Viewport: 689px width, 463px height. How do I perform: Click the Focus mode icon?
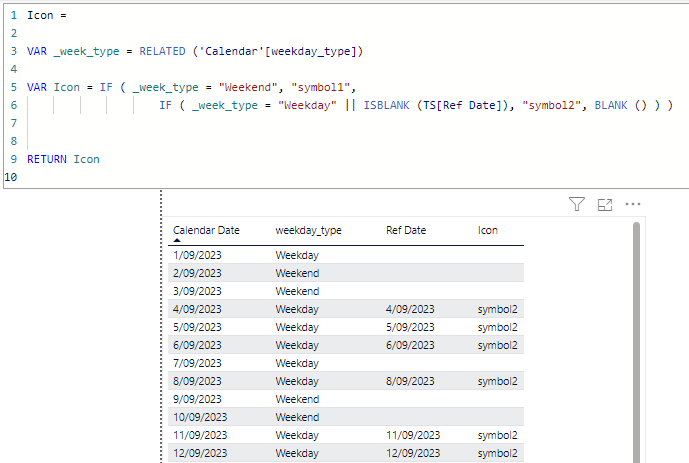(x=605, y=205)
